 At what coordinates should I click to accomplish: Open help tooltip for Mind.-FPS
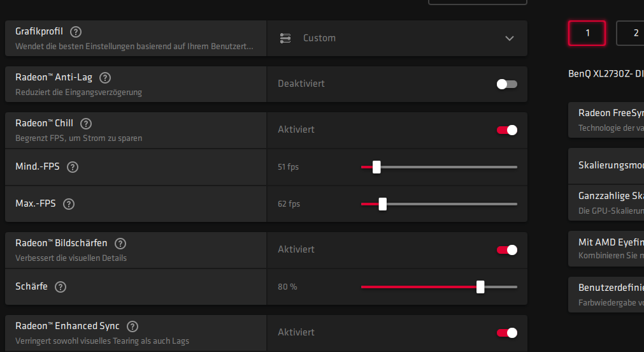pyautogui.click(x=73, y=167)
